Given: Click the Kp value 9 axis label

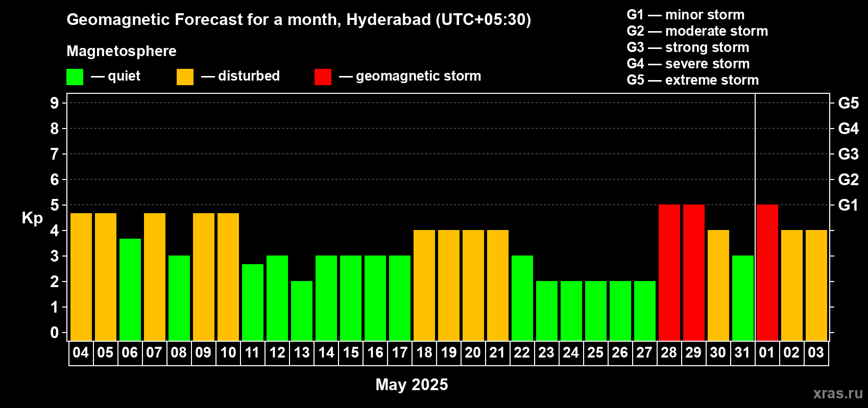Looking at the screenshot, I should (x=55, y=103).
